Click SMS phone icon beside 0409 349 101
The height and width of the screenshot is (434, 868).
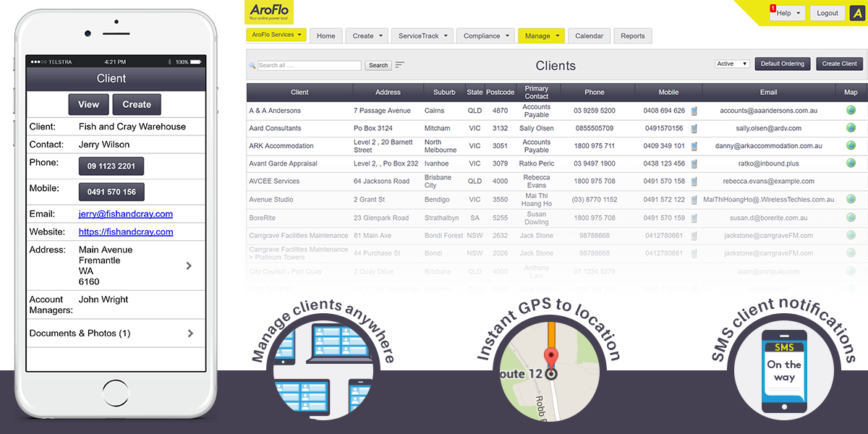pyautogui.click(x=694, y=145)
